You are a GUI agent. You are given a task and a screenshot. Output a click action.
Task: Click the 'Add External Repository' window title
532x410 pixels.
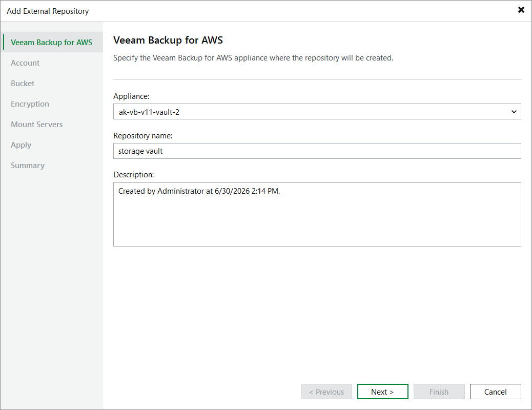pos(48,11)
